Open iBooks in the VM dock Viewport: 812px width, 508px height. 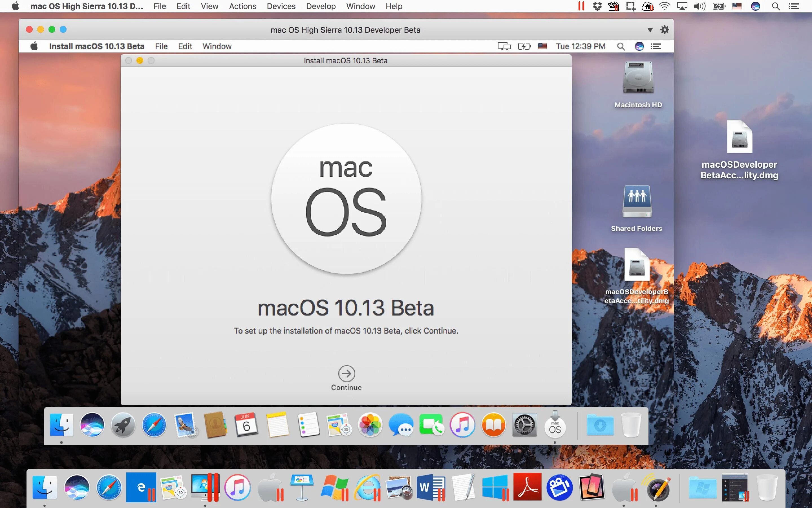click(493, 425)
